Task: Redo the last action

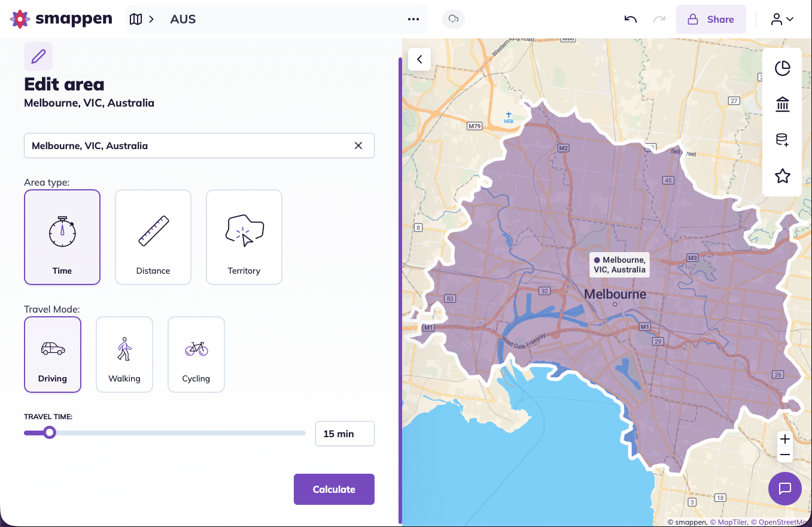Action: (659, 19)
